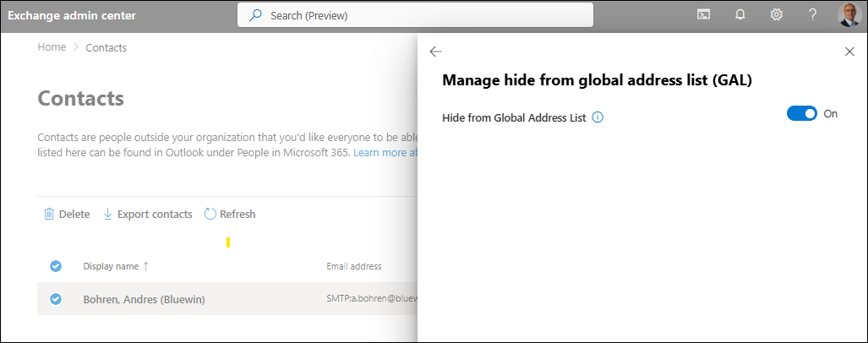Delete the selected contact

67,214
